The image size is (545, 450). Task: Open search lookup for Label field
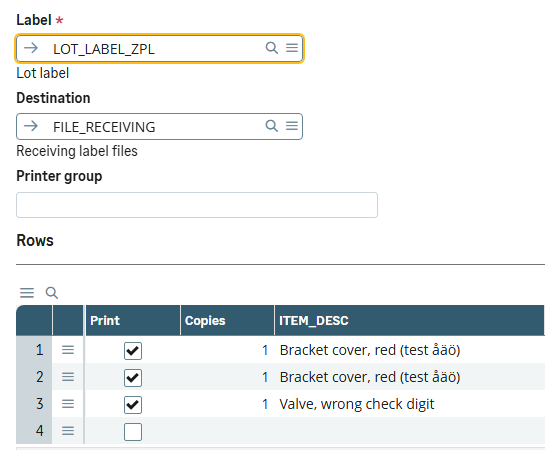272,48
